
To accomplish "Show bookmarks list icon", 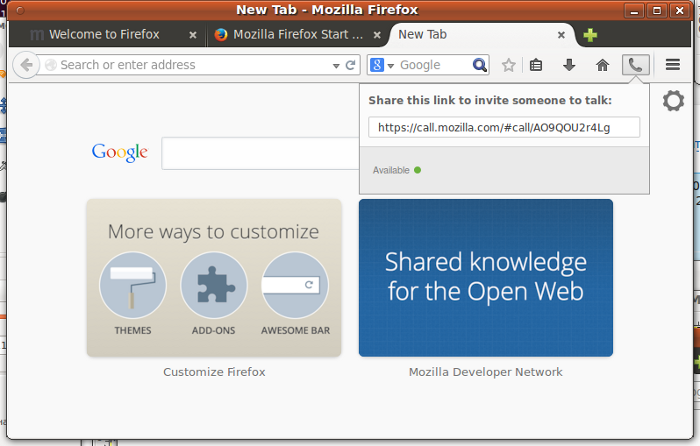I will pyautogui.click(x=536, y=65).
